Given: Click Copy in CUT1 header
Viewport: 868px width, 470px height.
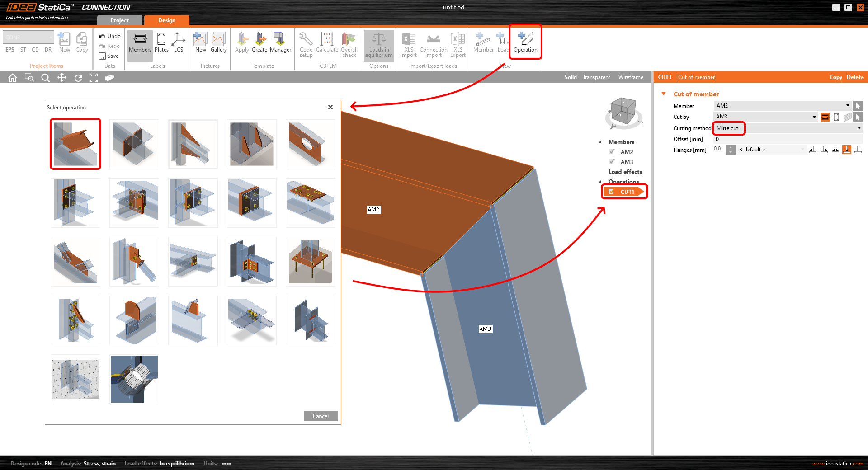Looking at the screenshot, I should (x=836, y=77).
